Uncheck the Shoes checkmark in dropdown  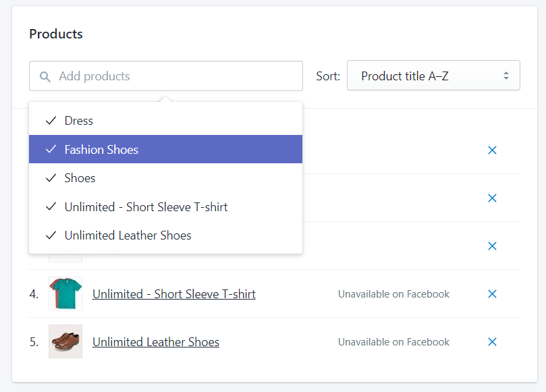[51, 178]
